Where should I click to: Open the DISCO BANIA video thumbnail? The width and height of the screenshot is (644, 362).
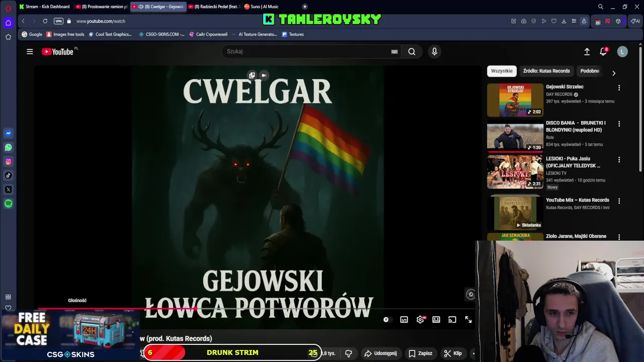515,136
